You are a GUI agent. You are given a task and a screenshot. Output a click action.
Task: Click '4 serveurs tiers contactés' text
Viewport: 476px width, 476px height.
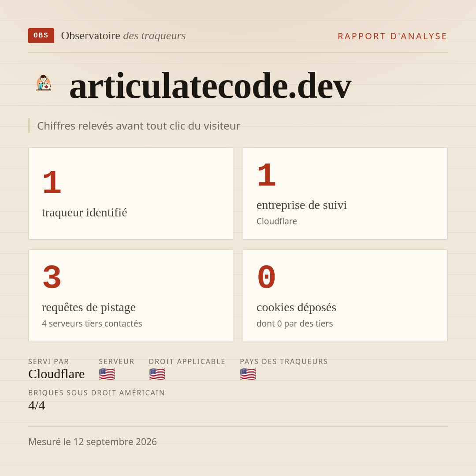point(92,324)
